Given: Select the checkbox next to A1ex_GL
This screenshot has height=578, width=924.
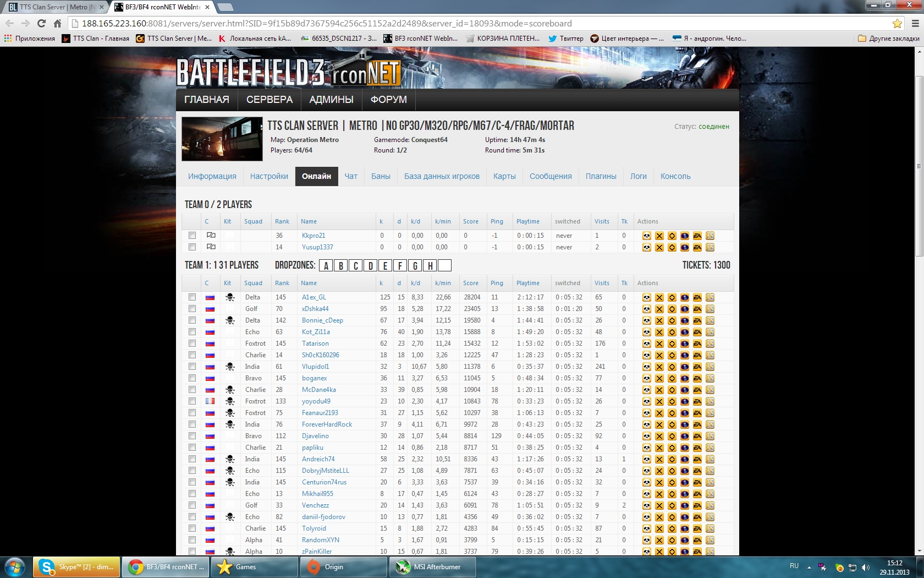Looking at the screenshot, I should [x=192, y=297].
